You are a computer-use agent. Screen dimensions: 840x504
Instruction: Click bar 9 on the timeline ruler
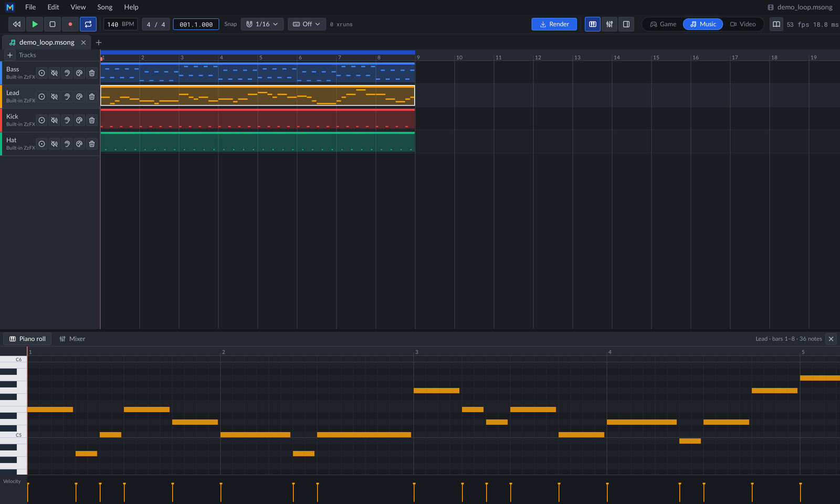(418, 57)
